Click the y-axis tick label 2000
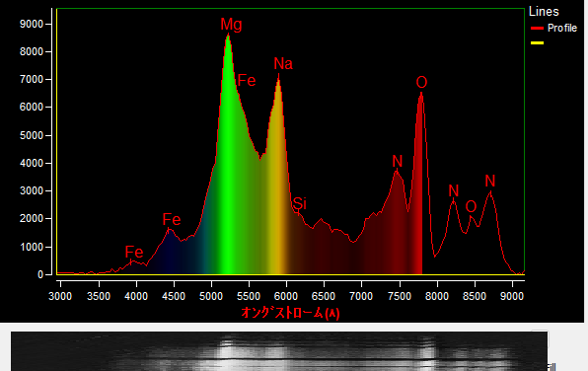The image size is (588, 371). coord(32,219)
